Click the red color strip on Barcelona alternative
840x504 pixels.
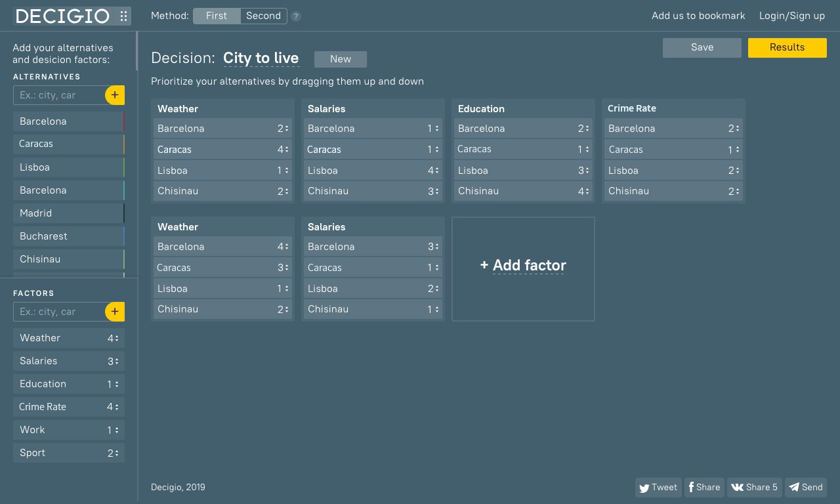[123, 121]
